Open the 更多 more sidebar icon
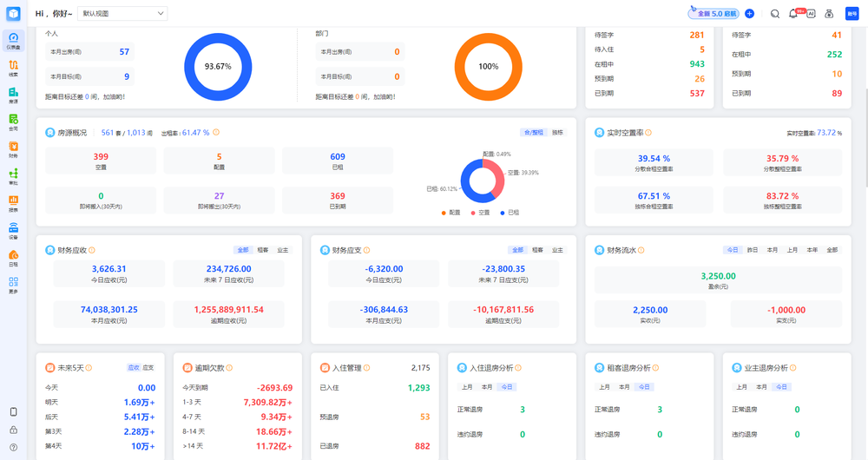The height and width of the screenshot is (460, 868). (x=13, y=285)
